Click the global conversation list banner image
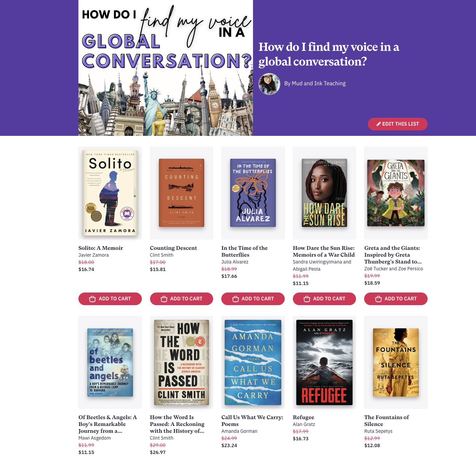 [x=166, y=68]
